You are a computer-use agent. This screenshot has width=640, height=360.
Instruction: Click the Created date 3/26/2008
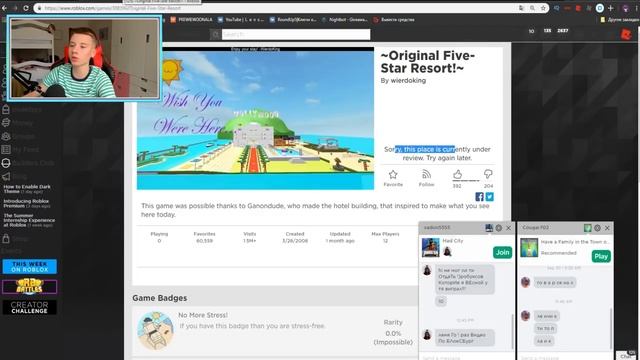tap(295, 241)
